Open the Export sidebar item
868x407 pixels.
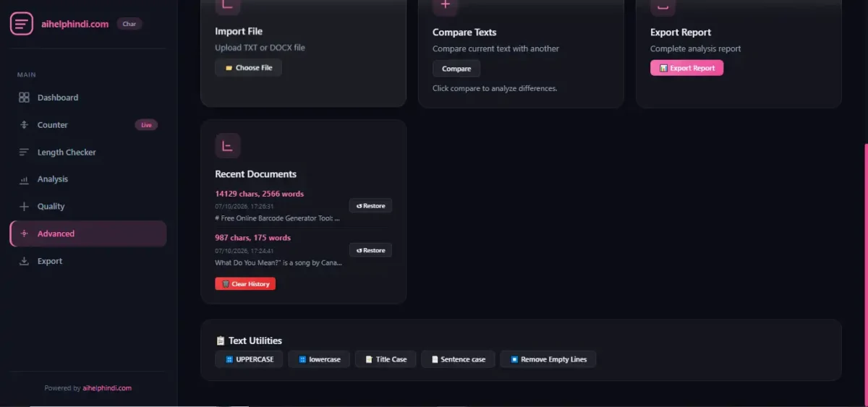coord(88,261)
